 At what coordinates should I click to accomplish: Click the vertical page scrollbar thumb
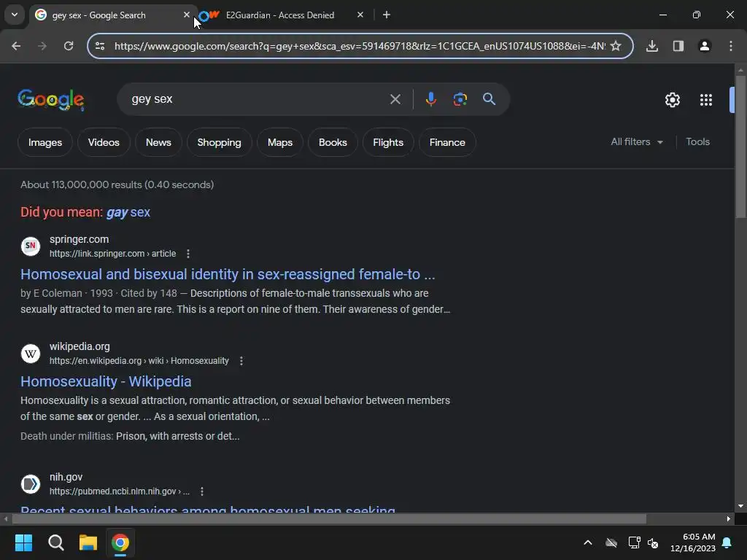coord(740,147)
